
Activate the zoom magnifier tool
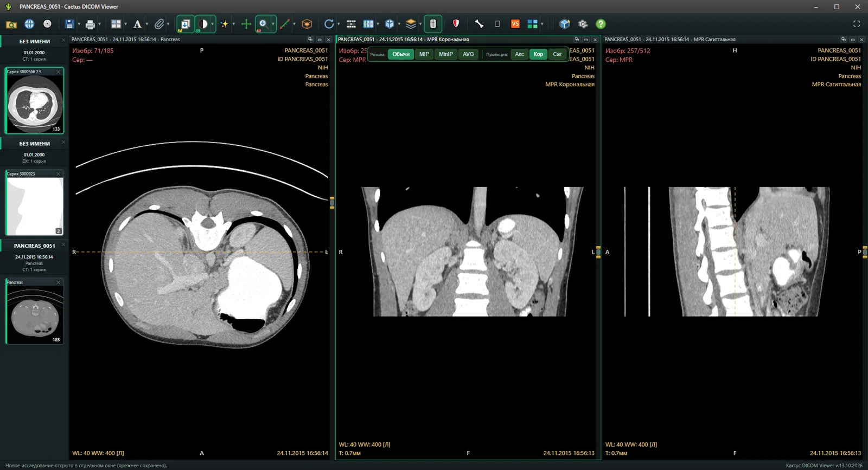pyautogui.click(x=263, y=24)
